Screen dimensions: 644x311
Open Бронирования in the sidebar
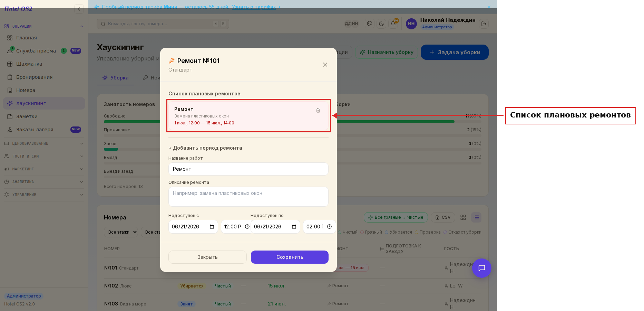pos(44,77)
